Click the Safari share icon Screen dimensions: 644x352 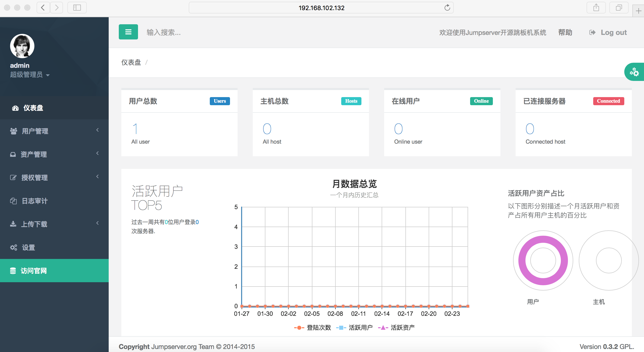(596, 8)
